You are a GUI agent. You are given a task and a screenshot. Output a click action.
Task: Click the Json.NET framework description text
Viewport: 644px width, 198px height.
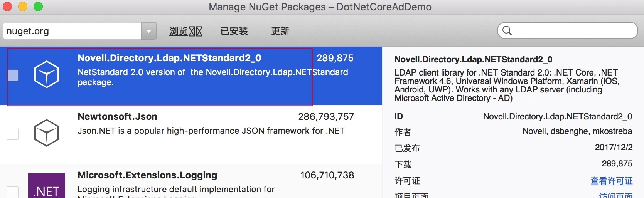(x=211, y=131)
